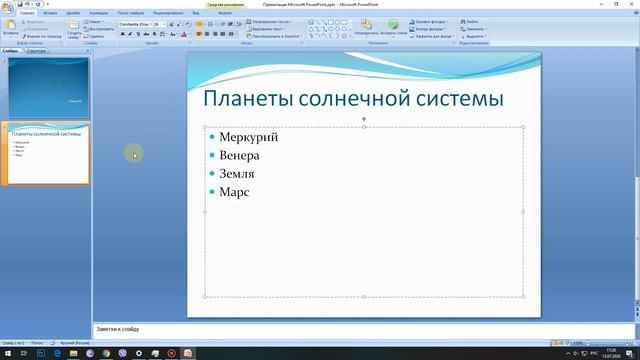Open character spacing options
This screenshot has width=640, height=360.
pyautogui.click(x=163, y=34)
